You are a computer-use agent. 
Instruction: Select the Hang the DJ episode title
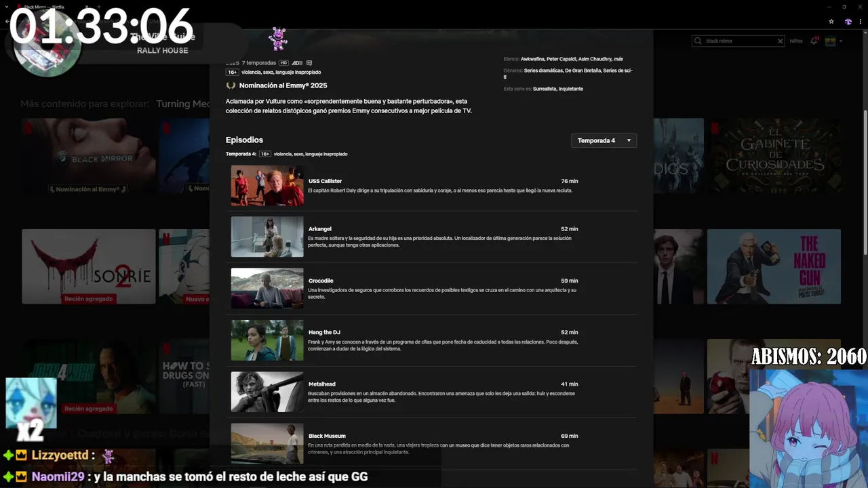coord(324,332)
